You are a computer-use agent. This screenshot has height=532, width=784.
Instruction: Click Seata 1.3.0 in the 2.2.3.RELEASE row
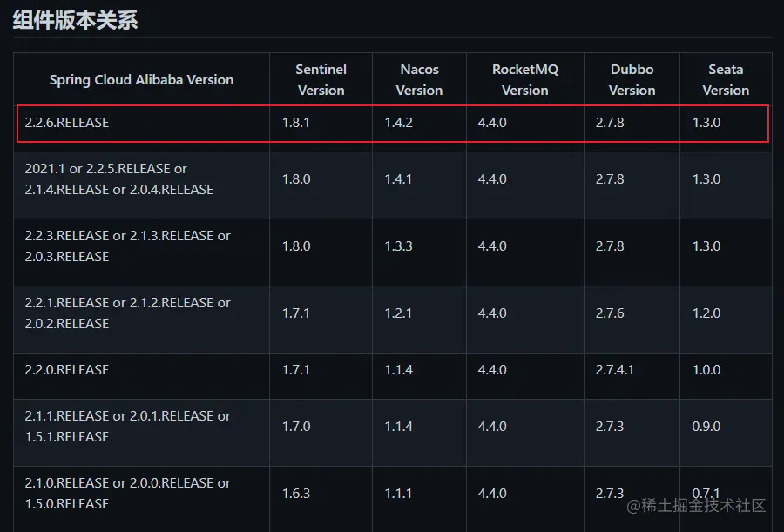tap(706, 246)
